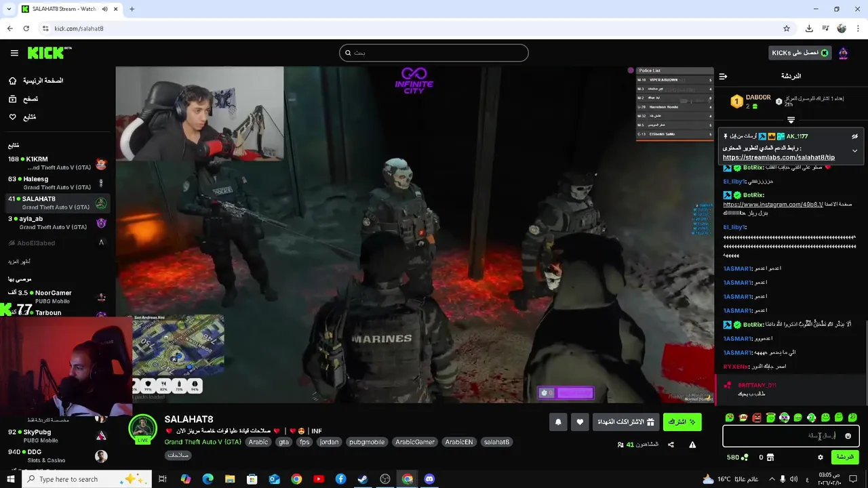The width and height of the screenshot is (868, 488).
Task: Open chat settings gear
Action: click(x=820, y=457)
